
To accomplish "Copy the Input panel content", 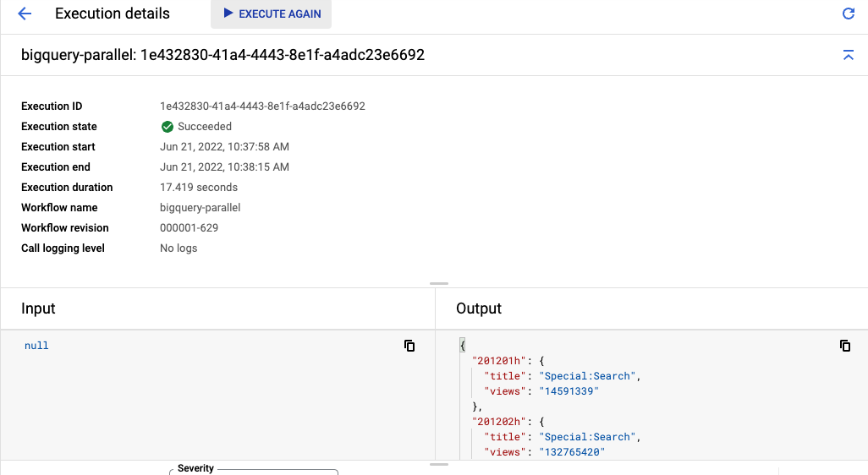I will coord(409,346).
